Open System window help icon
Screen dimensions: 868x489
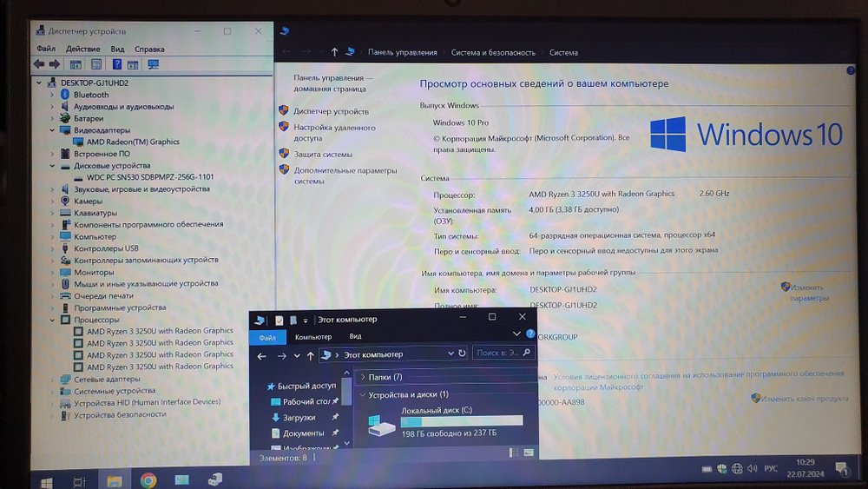[x=851, y=71]
